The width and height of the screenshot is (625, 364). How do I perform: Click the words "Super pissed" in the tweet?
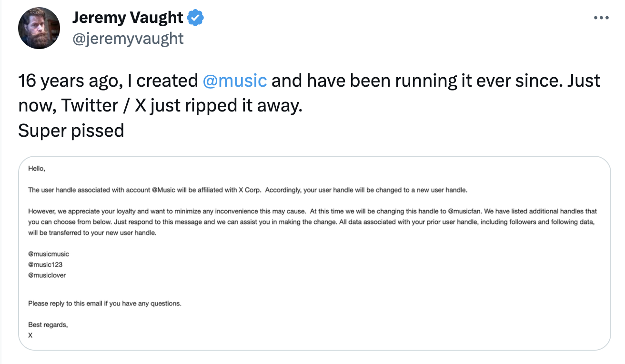pyautogui.click(x=71, y=131)
